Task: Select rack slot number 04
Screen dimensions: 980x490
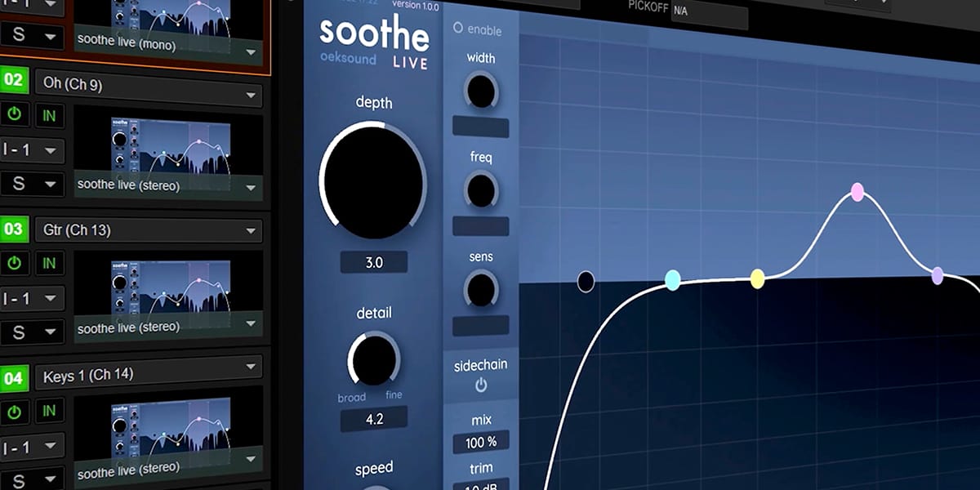Action: tap(13, 378)
